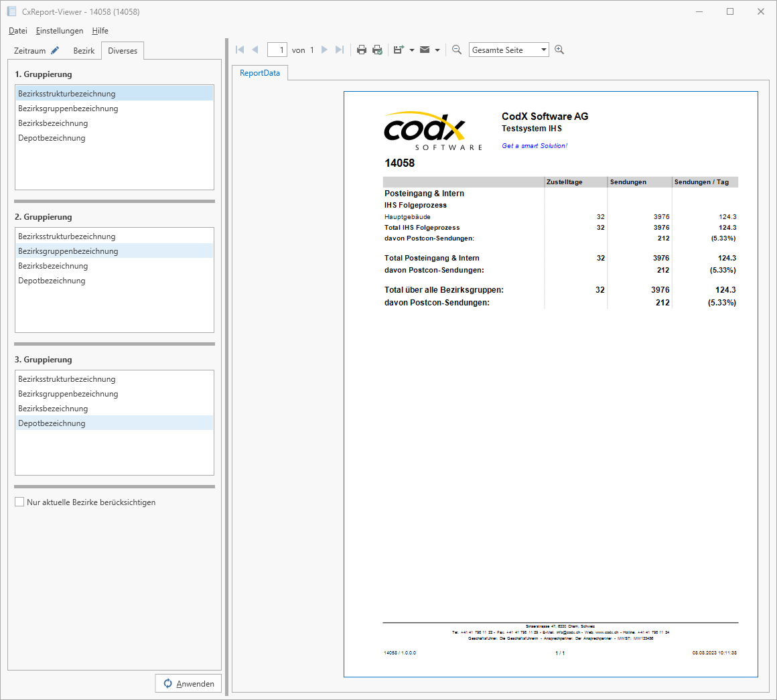Image resolution: width=777 pixels, height=700 pixels.
Task: Enable 'Nur aktuelle Bezirke berücksichtigen'
Action: click(x=19, y=501)
